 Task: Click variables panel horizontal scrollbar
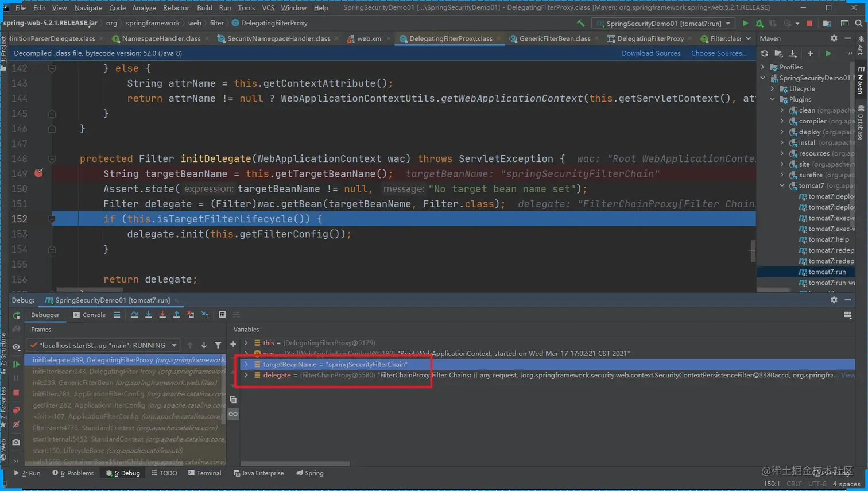[x=296, y=463]
